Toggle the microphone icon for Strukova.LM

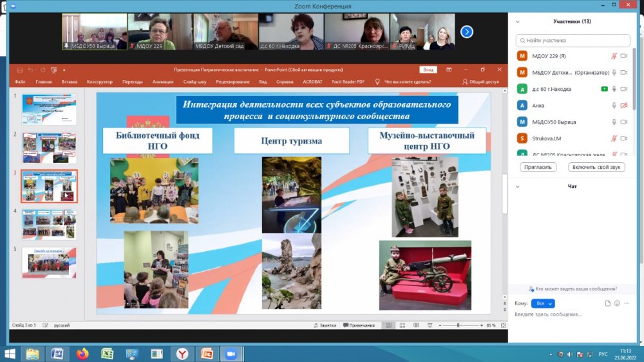click(x=614, y=138)
